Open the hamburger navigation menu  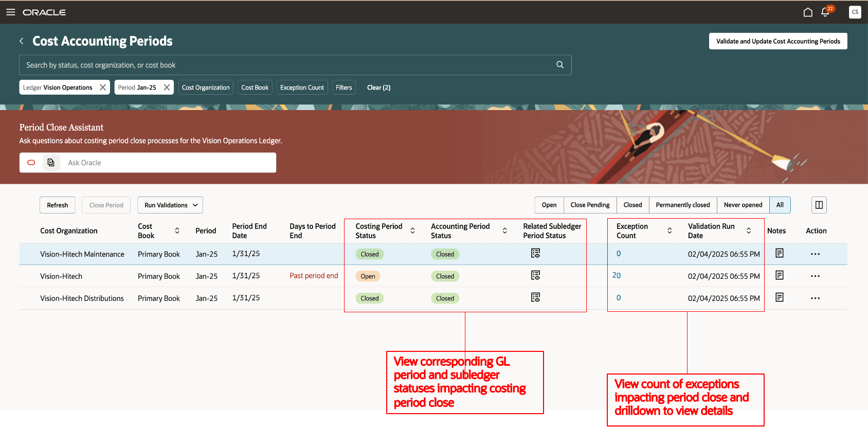[x=10, y=12]
